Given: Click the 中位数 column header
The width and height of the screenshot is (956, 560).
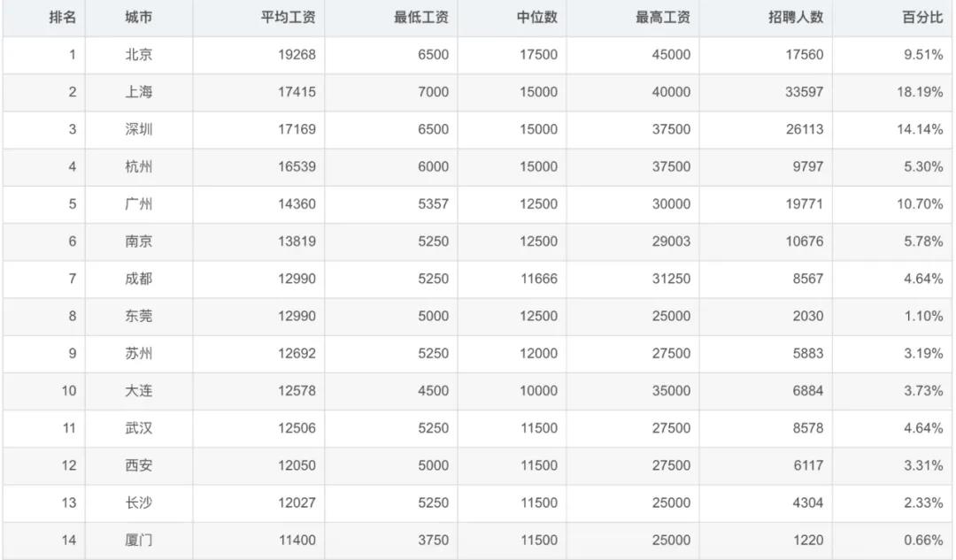Looking at the screenshot, I should click(x=536, y=18).
